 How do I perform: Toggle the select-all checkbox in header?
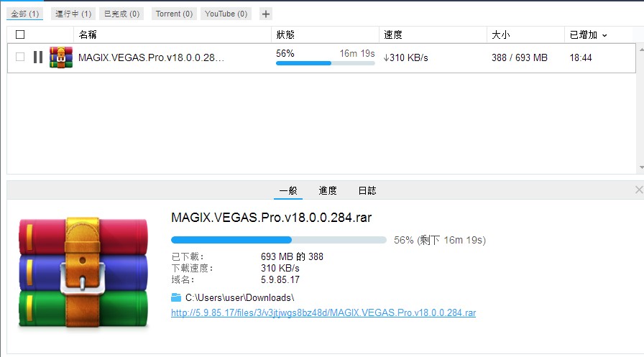[x=20, y=34]
